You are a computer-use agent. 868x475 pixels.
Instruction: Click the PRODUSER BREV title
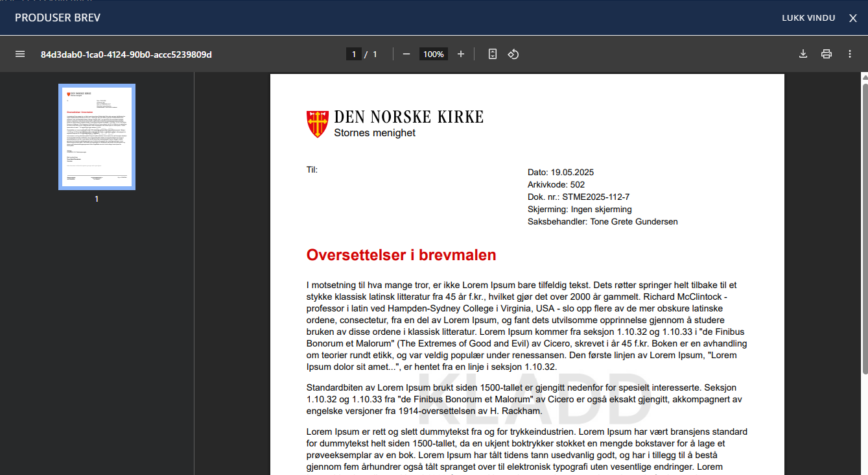click(x=58, y=18)
